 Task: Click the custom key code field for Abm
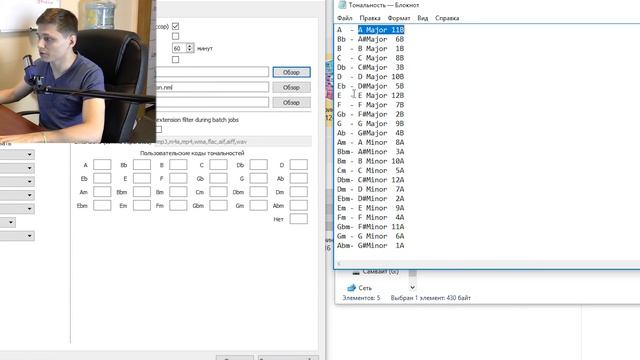[299, 205]
